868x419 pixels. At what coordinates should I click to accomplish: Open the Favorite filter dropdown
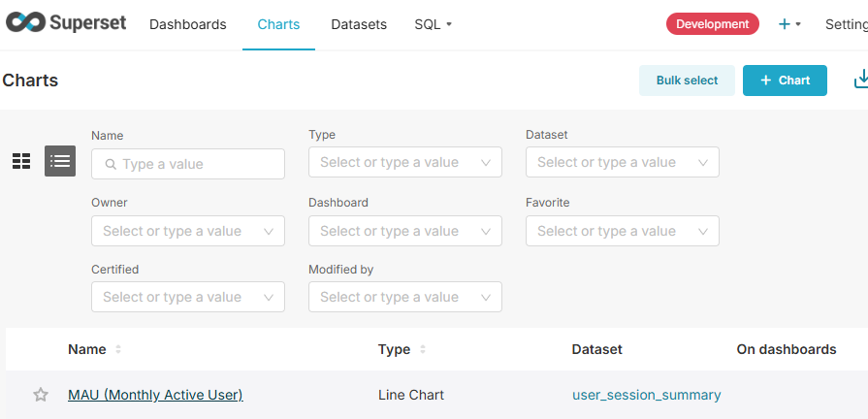623,231
